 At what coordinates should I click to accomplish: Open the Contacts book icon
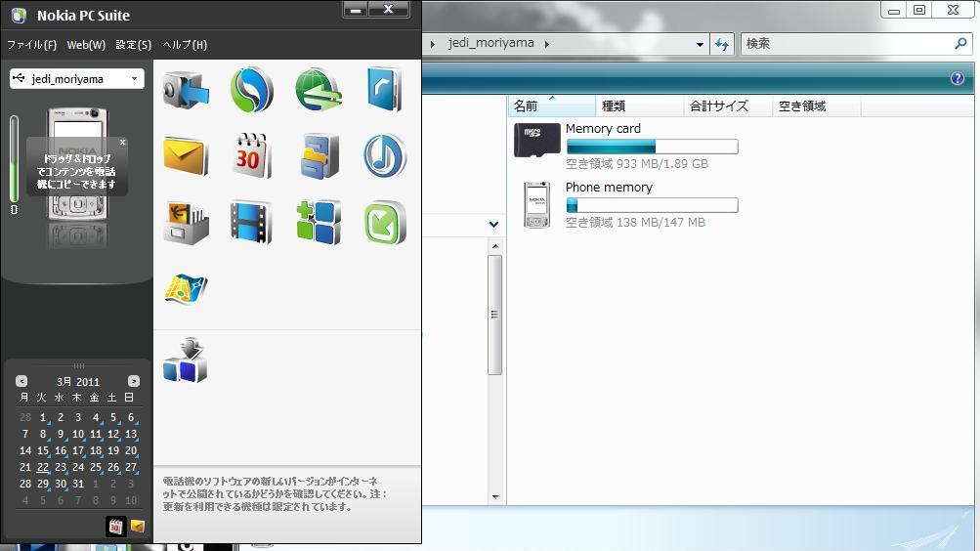384,90
